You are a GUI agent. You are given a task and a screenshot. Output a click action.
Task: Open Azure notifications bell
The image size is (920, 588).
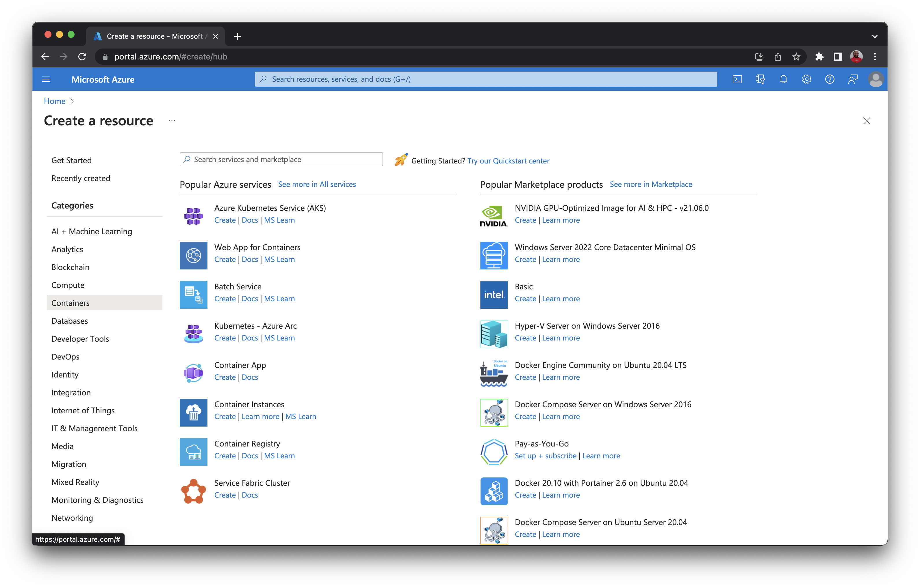click(x=783, y=79)
